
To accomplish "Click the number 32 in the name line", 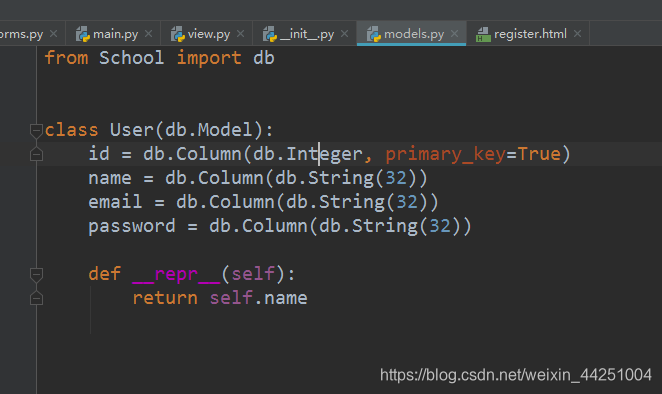I will coord(396,178).
